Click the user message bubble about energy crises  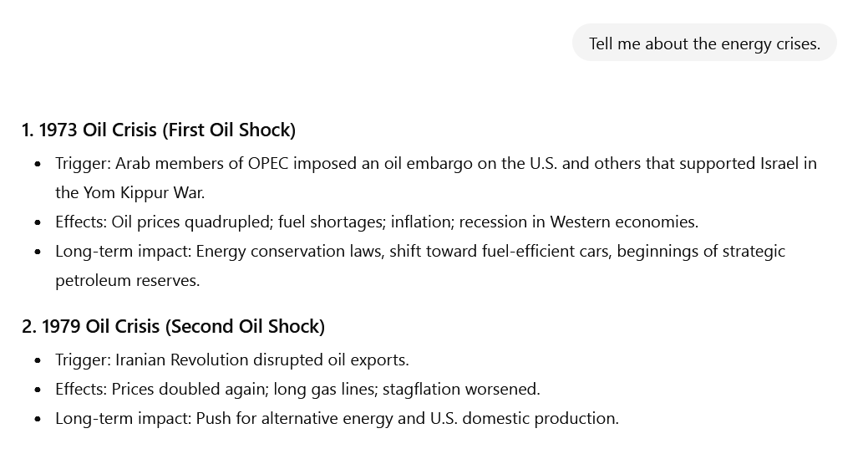coord(704,43)
